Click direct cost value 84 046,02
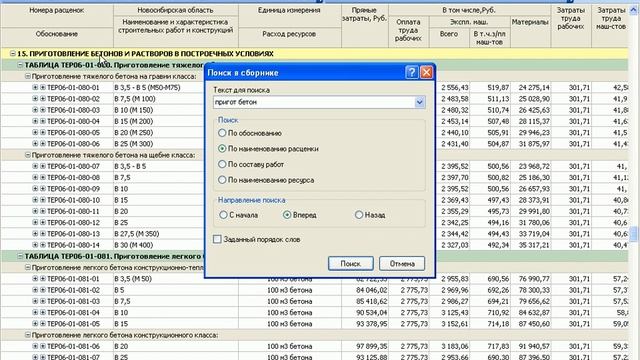 [371, 290]
